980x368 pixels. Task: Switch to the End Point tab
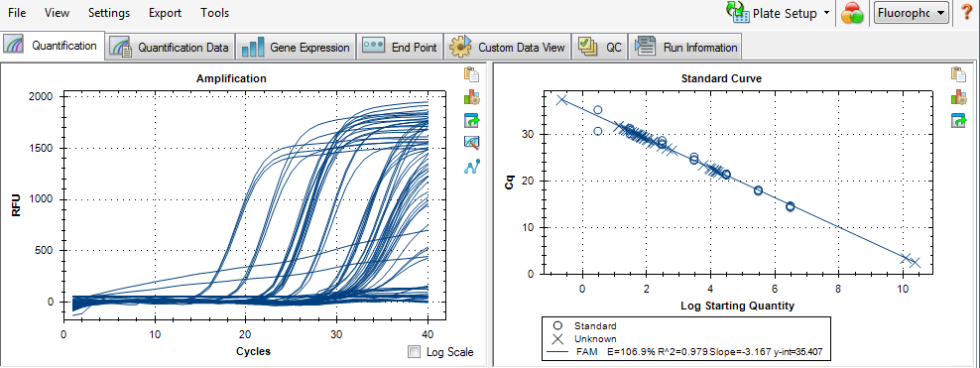pyautogui.click(x=400, y=47)
